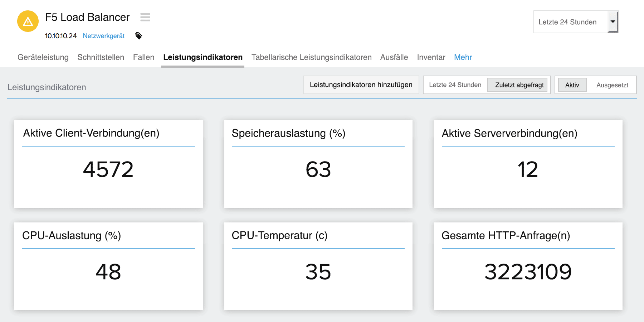Select the Leistungsindikatoren tab
Screen dimensions: 644x322
(x=203, y=57)
